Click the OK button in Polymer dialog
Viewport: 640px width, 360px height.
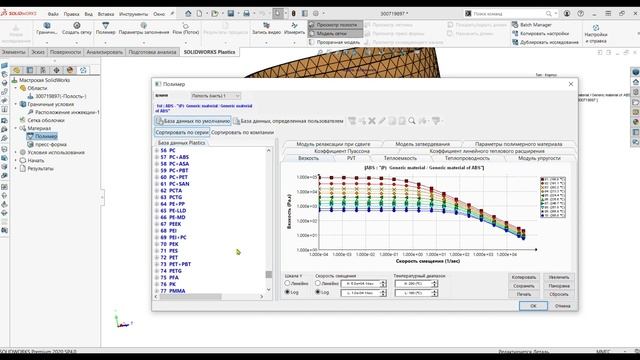[533, 306]
